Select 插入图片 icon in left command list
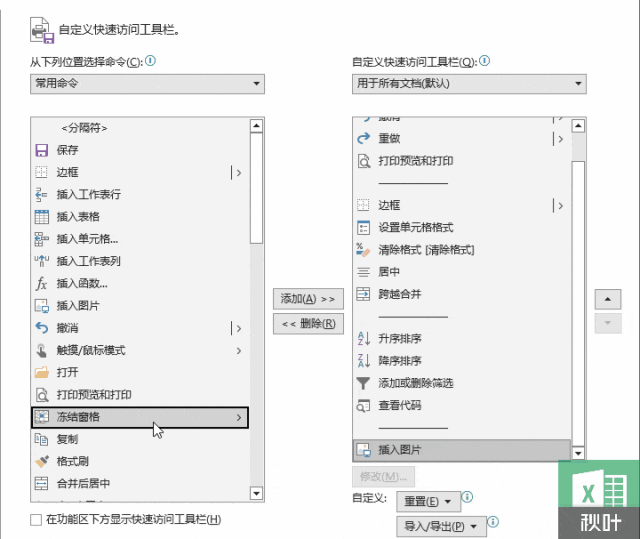Viewport: 640px width, 539px height. (x=42, y=306)
